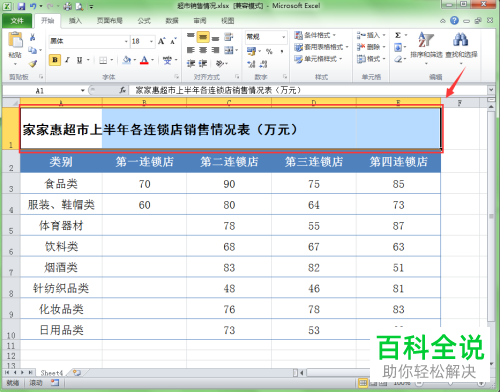The height and width of the screenshot is (392, 500).
Task: Save the workbook from the quick access toolbar
Action: click(x=21, y=6)
